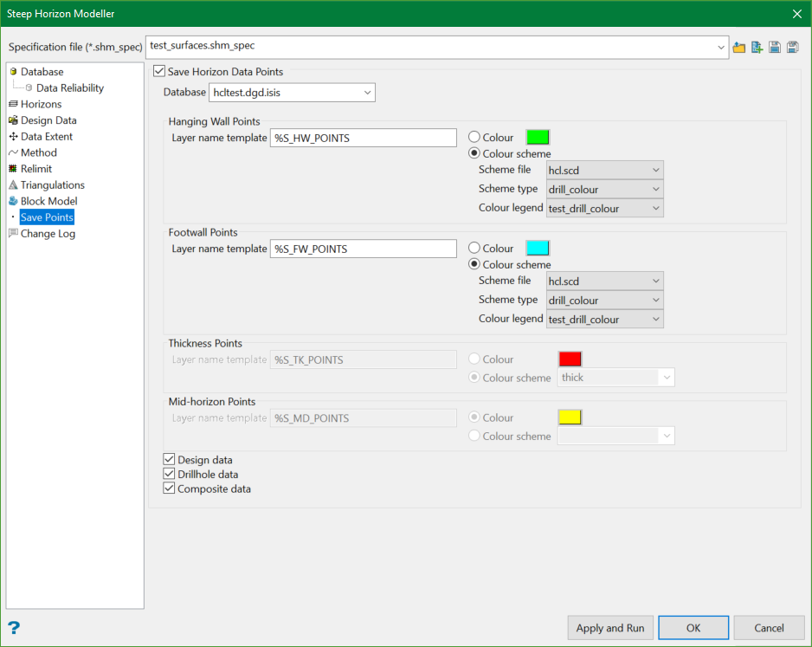Click the Footwall layer name template field
Image resolution: width=812 pixels, height=647 pixels.
364,249
